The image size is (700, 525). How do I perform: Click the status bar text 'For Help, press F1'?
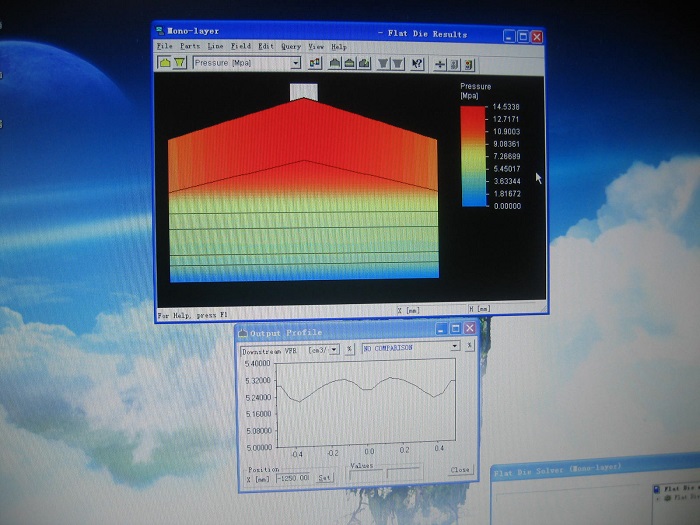pyautogui.click(x=192, y=315)
